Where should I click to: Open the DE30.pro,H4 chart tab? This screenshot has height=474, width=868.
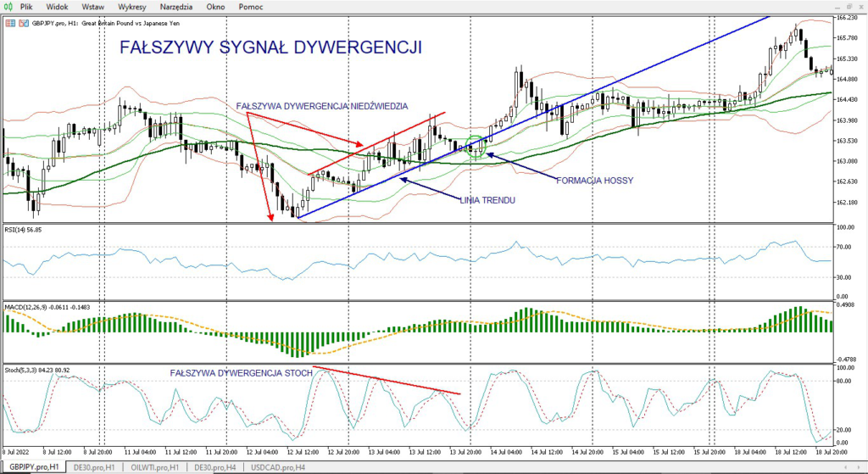pyautogui.click(x=214, y=467)
